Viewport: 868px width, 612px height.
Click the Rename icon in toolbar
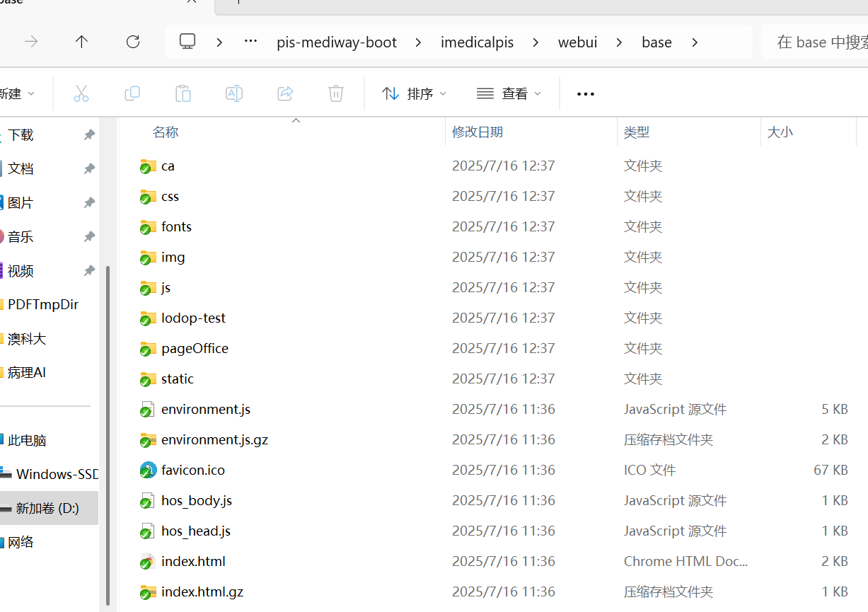(x=234, y=93)
